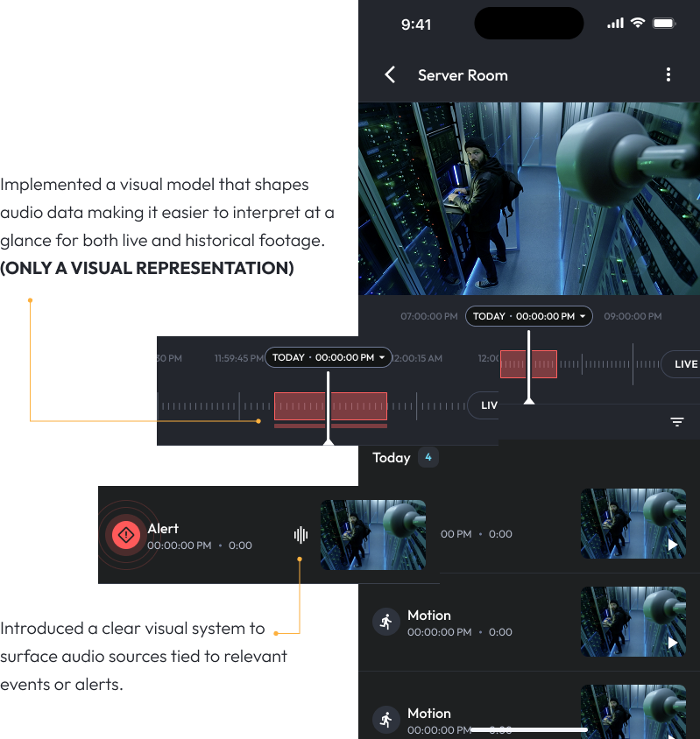Tap the Today events count badge 4
The image size is (700, 739).
click(428, 457)
